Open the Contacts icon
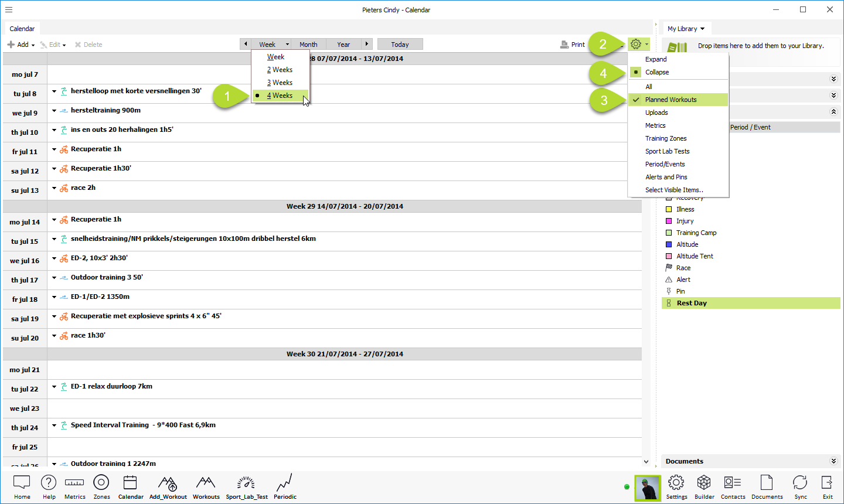Viewport: 844px width, 504px height. click(733, 483)
